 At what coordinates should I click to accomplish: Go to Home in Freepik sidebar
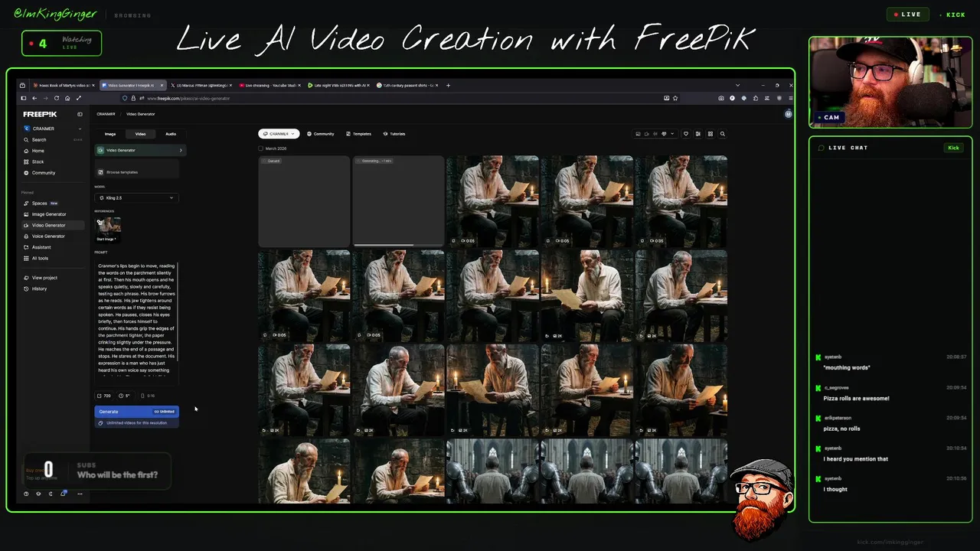[52, 151]
